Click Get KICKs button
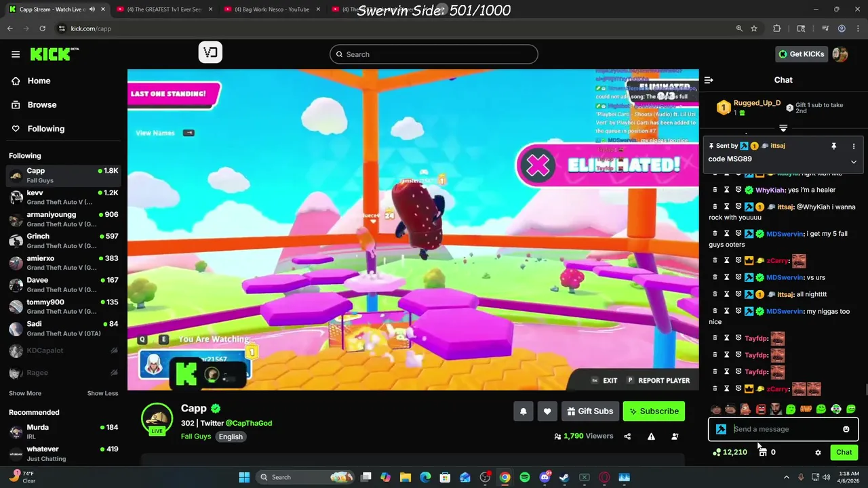Viewport: 868px width, 488px height. (801, 54)
